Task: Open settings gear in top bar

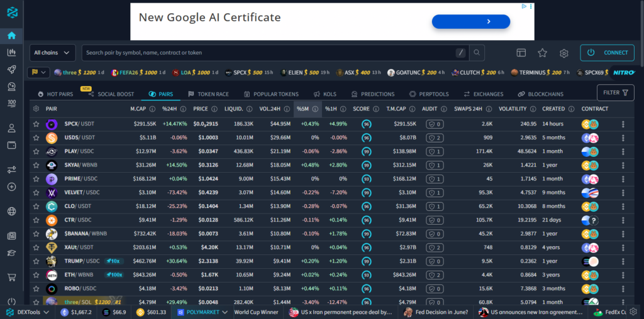Action: coord(564,53)
